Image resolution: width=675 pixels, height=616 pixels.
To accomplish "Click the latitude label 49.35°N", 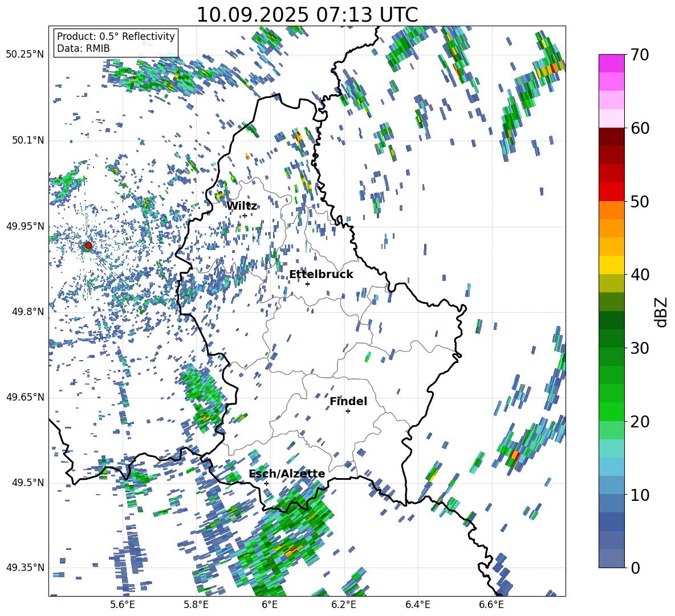I will (25, 568).
